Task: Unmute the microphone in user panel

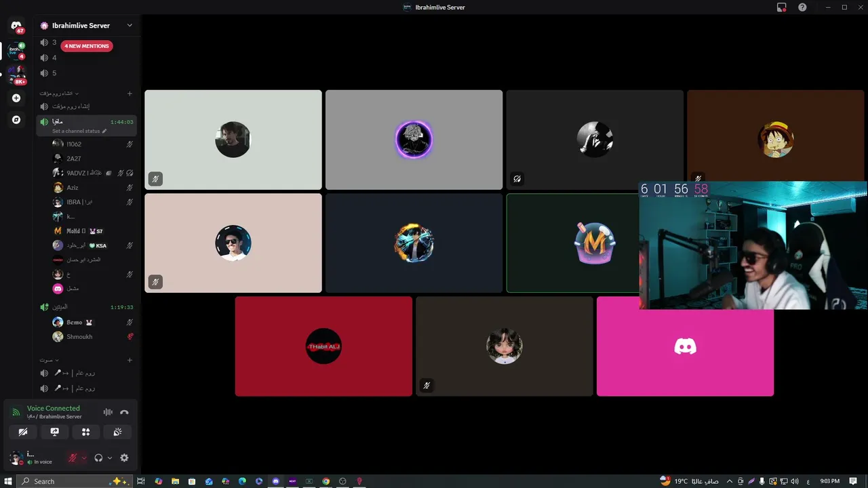Action: 73,458
